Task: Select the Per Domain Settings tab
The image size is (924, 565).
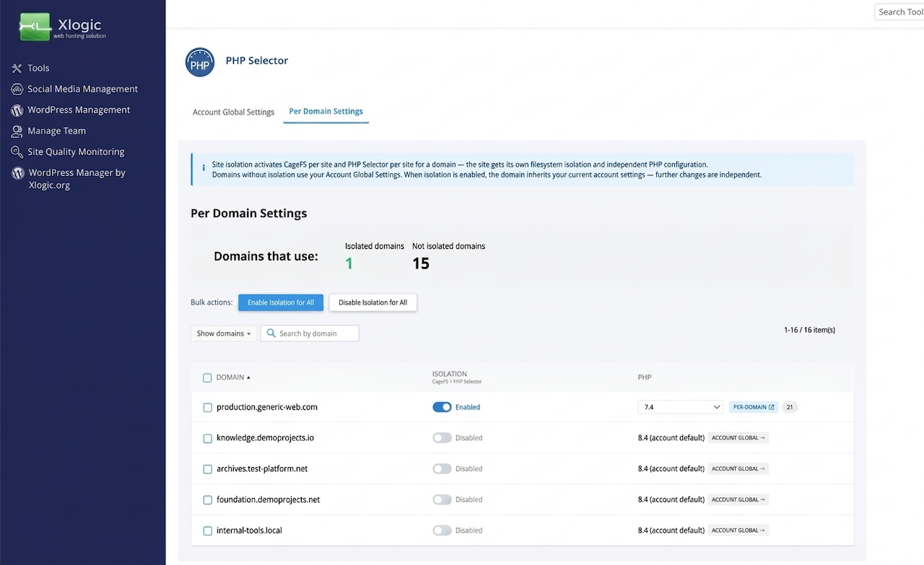Action: (x=326, y=112)
